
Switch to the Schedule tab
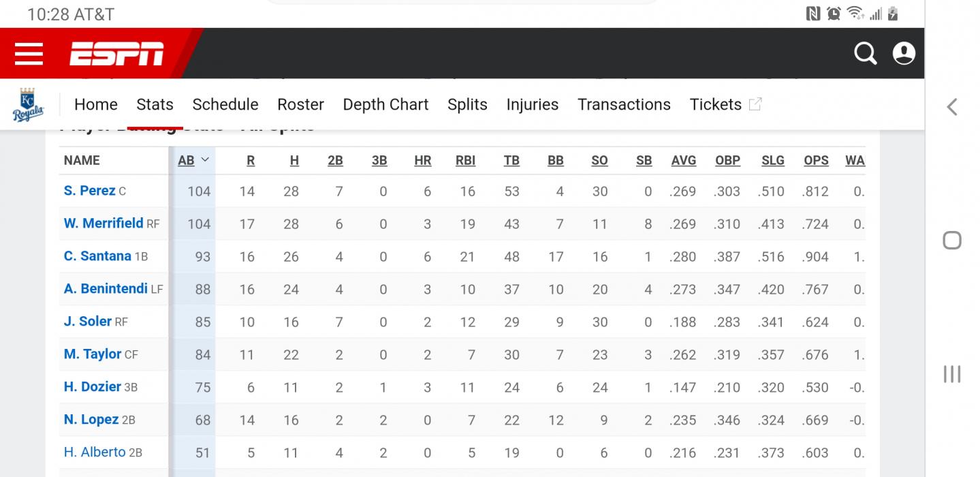[225, 104]
